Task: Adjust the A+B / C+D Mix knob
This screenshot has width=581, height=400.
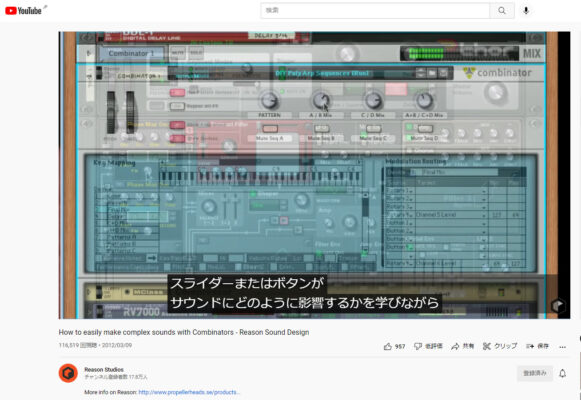Action: [x=424, y=100]
